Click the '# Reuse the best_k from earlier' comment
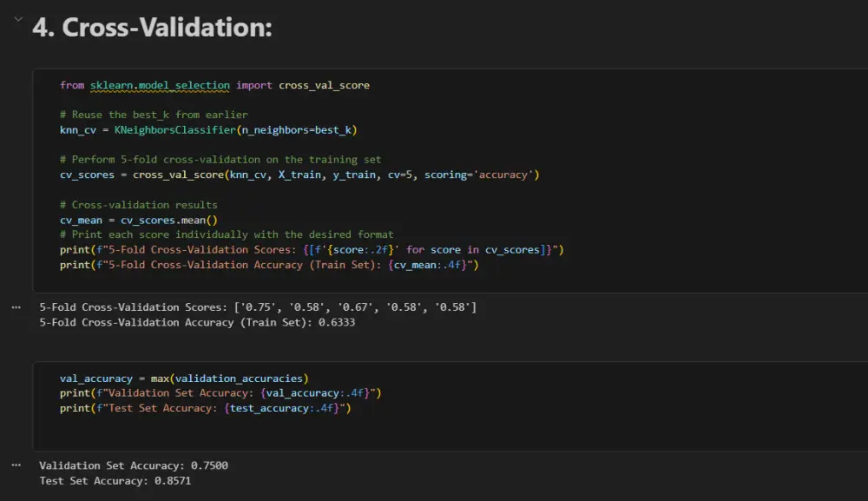 click(154, 115)
